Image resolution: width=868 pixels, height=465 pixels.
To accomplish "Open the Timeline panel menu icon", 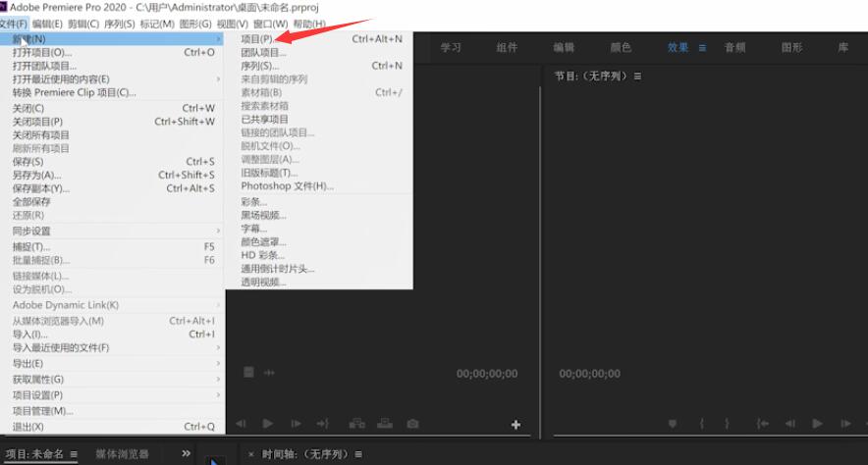I will 358,454.
